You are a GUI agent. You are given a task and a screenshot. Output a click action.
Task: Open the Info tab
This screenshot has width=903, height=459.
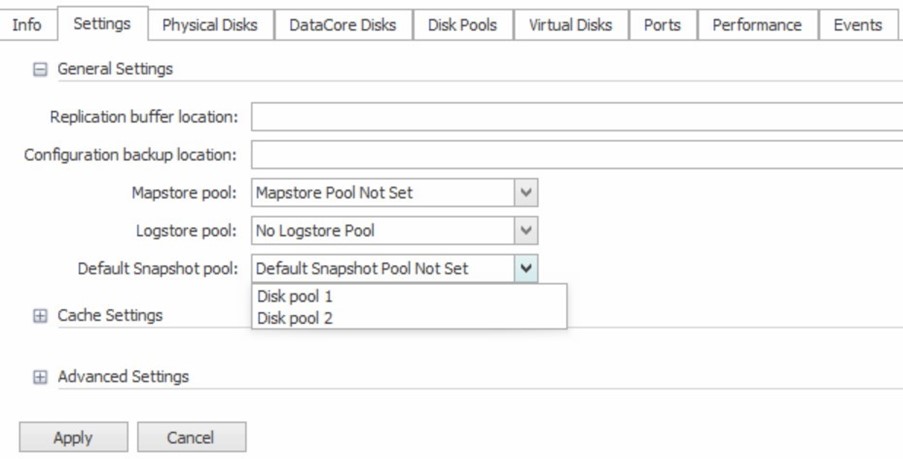coord(26,25)
